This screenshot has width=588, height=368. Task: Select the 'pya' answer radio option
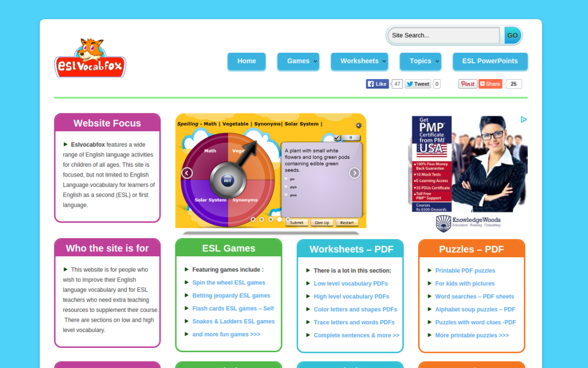click(286, 186)
